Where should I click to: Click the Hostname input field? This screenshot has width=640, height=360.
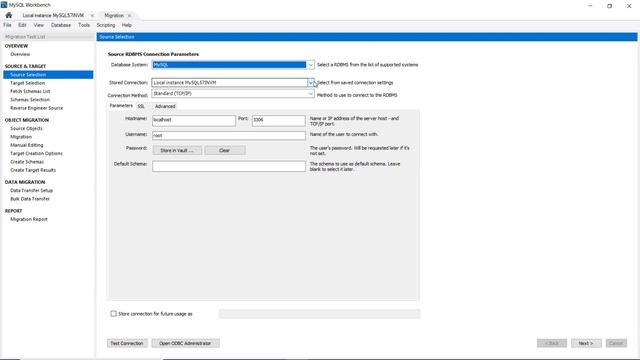(x=194, y=120)
